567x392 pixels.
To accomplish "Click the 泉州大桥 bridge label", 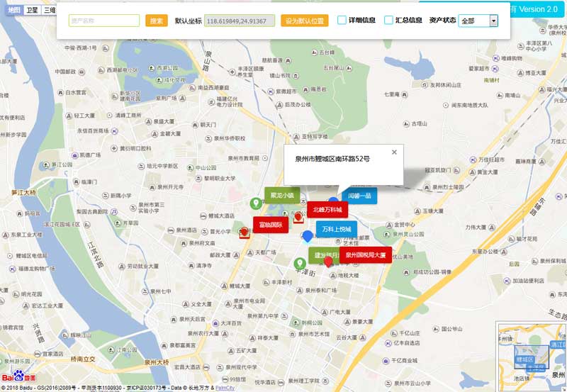I will [x=157, y=362].
